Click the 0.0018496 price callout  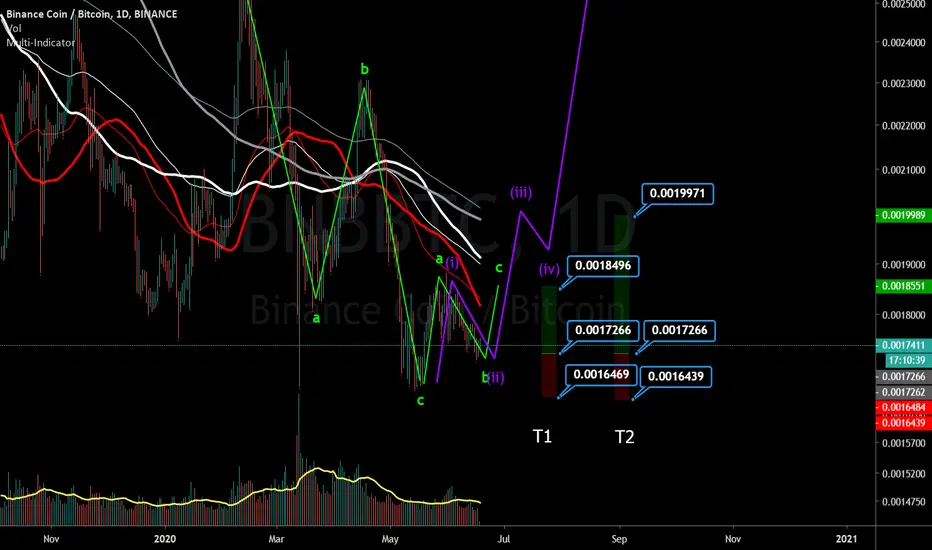[603, 266]
